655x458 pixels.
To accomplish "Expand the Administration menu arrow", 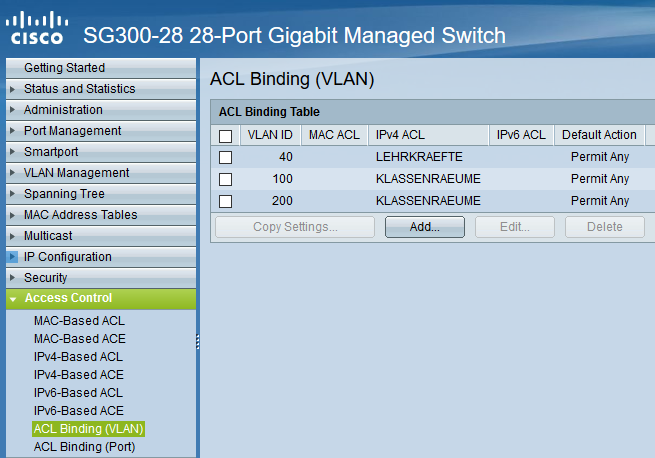I will pos(13,110).
